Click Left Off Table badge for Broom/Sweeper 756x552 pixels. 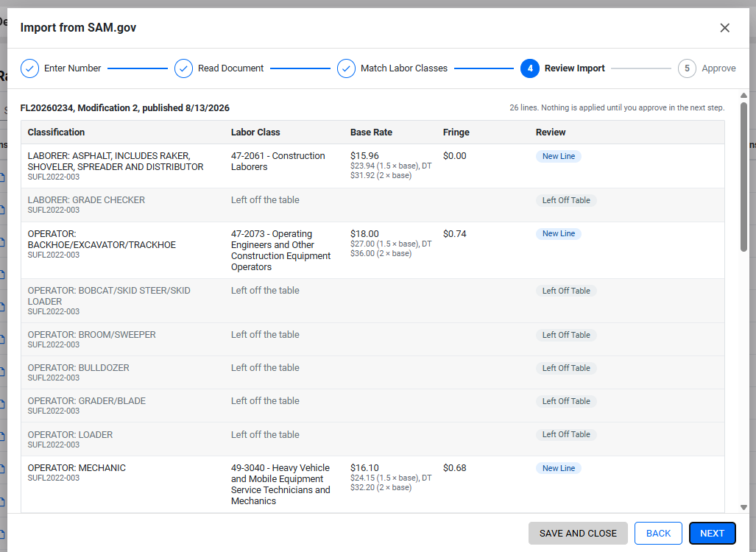(566, 335)
